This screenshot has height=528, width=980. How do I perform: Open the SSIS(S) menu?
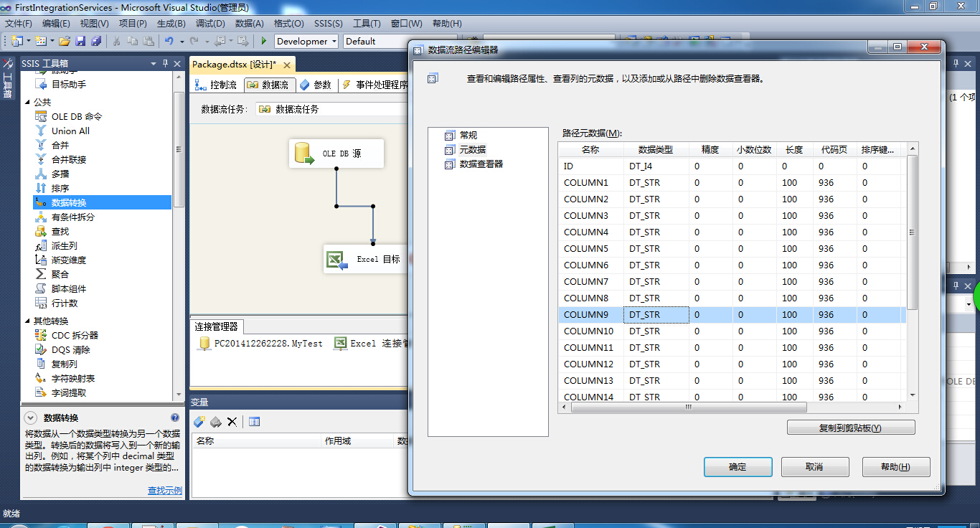pyautogui.click(x=329, y=24)
